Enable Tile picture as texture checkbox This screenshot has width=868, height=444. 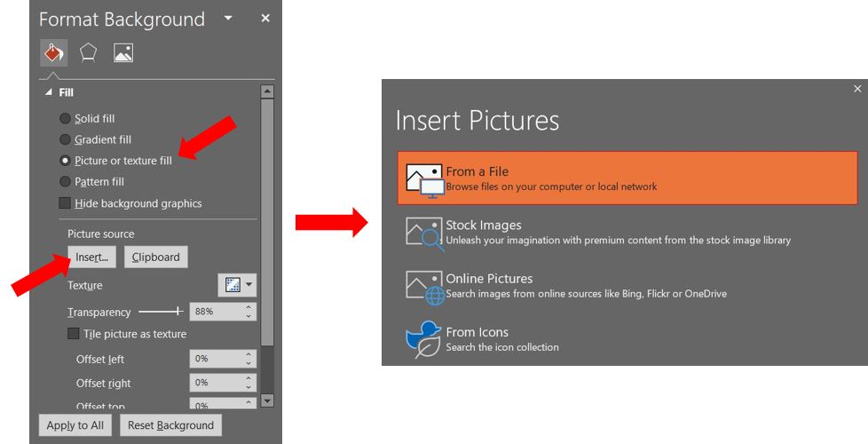73,334
